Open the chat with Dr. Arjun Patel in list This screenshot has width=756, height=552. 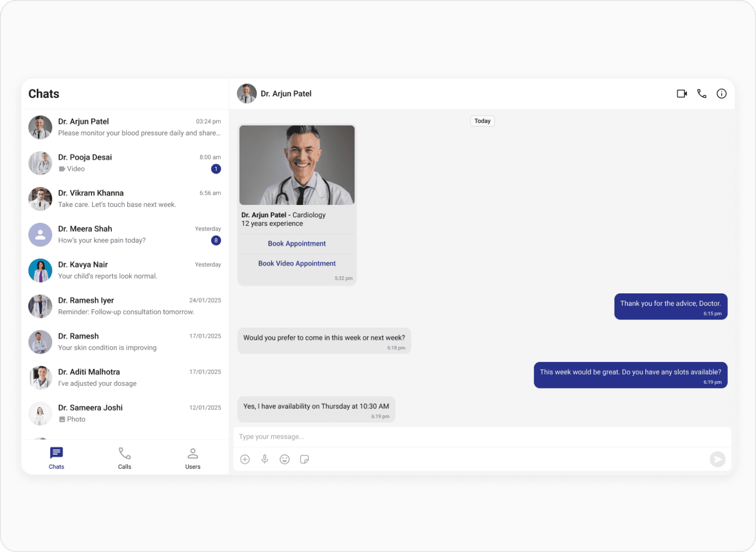125,127
